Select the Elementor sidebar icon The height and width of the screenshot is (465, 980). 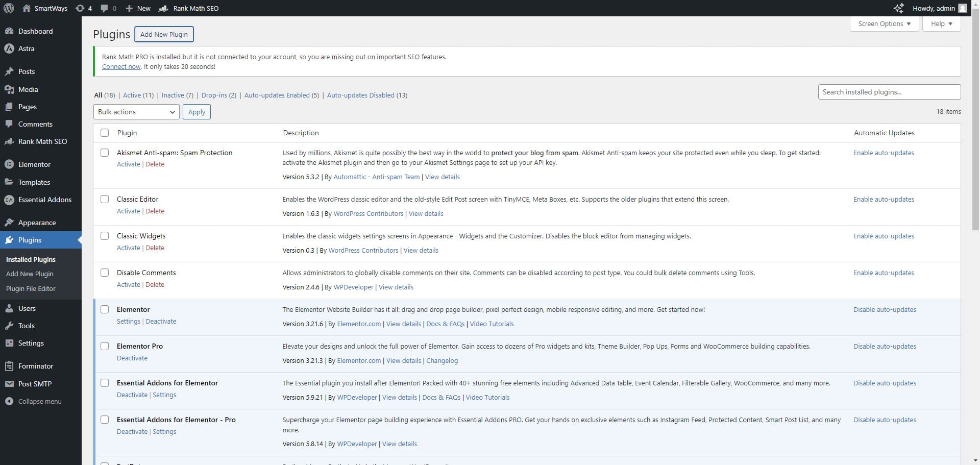click(9, 164)
